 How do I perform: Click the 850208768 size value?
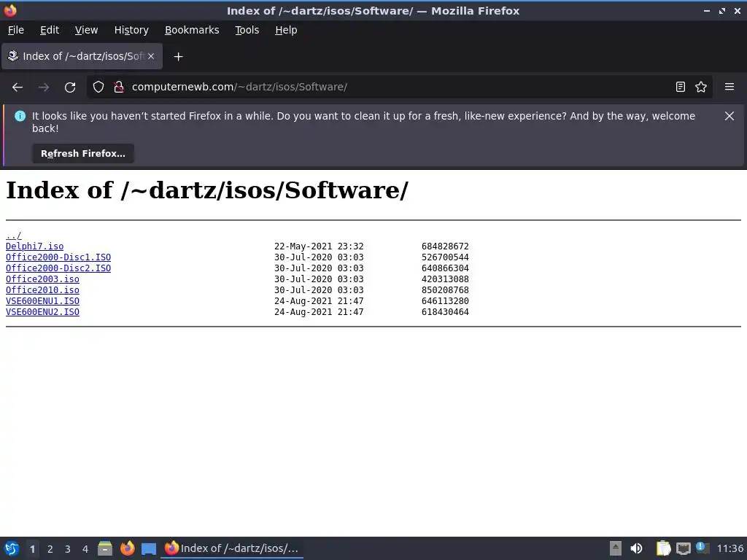(445, 290)
